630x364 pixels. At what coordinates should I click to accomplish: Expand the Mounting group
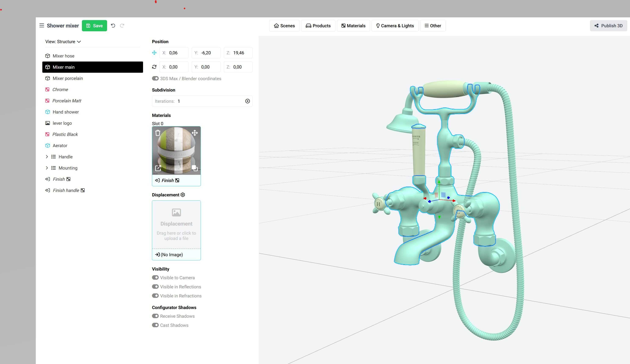[47, 168]
